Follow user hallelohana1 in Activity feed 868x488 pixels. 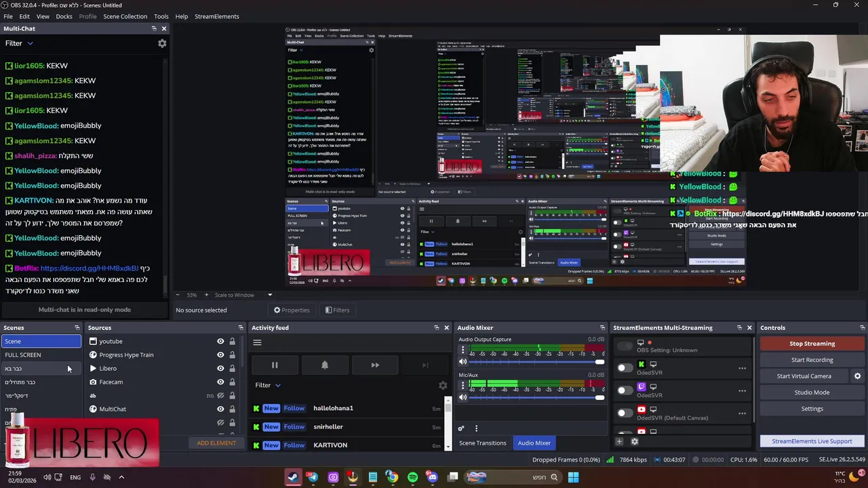(294, 409)
